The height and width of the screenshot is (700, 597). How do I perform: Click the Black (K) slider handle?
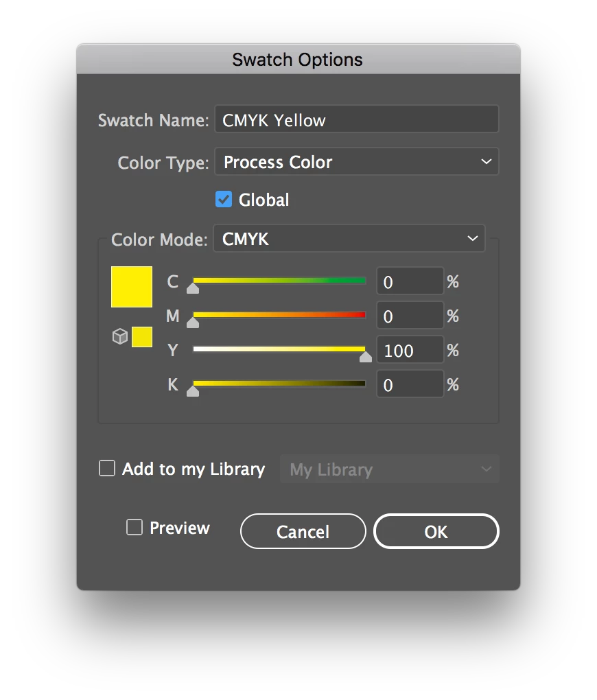click(193, 391)
